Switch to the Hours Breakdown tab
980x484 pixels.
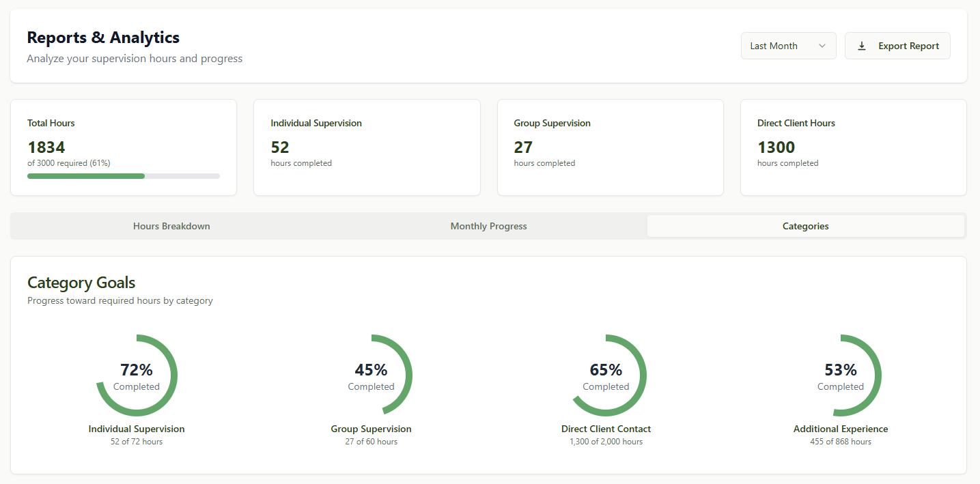(171, 225)
